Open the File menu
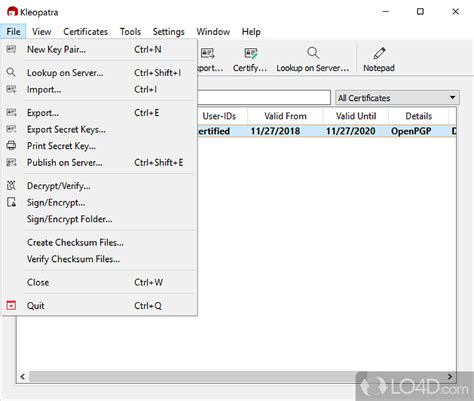 (x=13, y=32)
